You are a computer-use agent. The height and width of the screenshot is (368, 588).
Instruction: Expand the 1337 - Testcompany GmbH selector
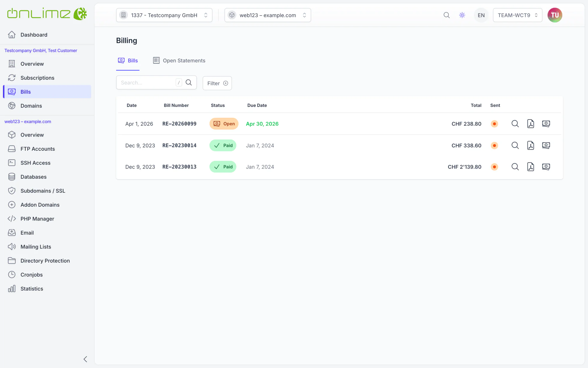[164, 15]
